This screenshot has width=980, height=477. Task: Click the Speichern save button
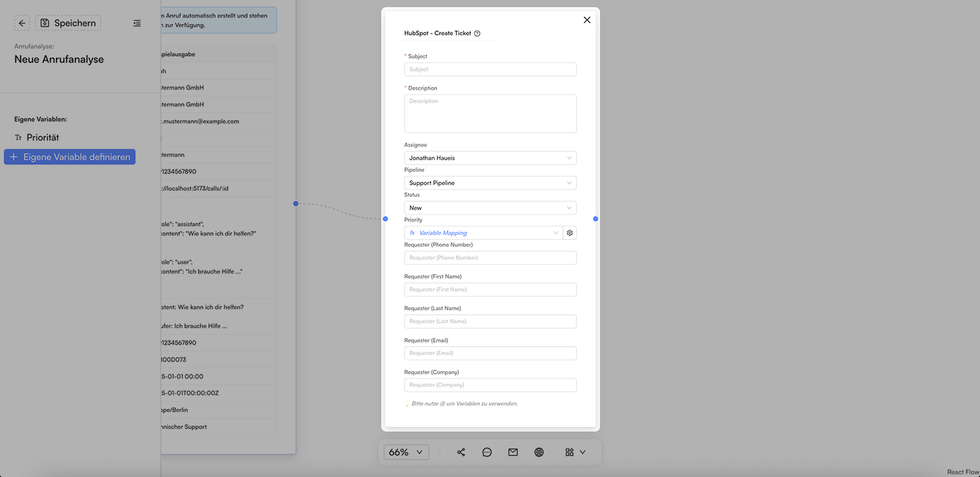68,23
